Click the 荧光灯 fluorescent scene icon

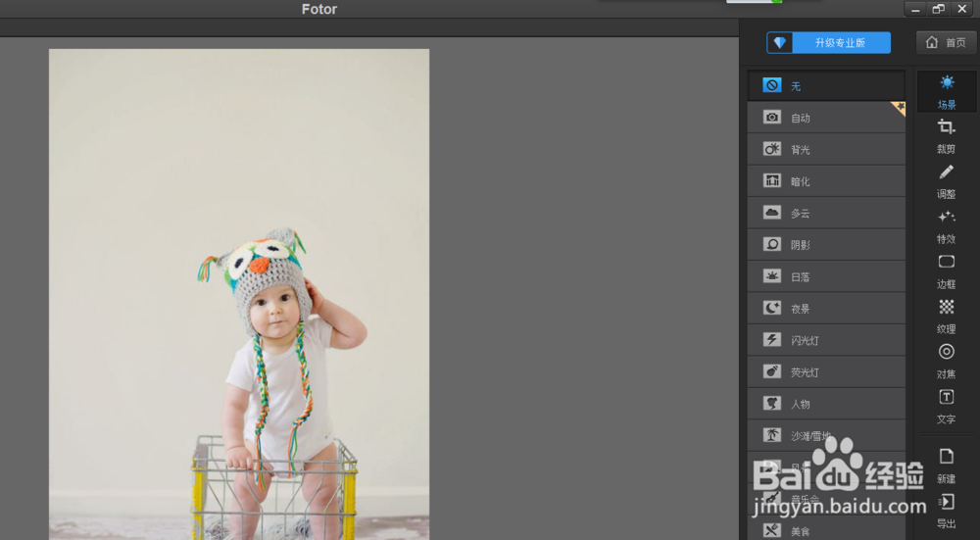pyautogui.click(x=772, y=371)
